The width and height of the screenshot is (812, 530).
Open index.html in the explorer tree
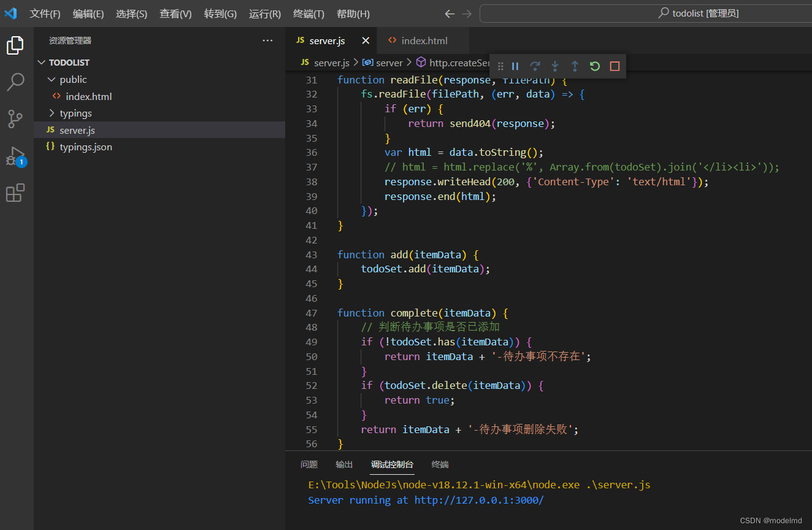(159, 96)
